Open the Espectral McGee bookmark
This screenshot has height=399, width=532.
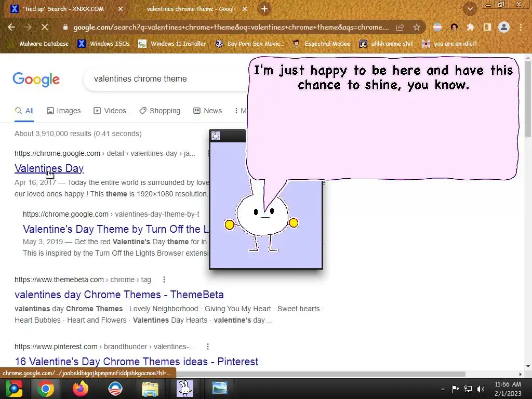[321, 44]
